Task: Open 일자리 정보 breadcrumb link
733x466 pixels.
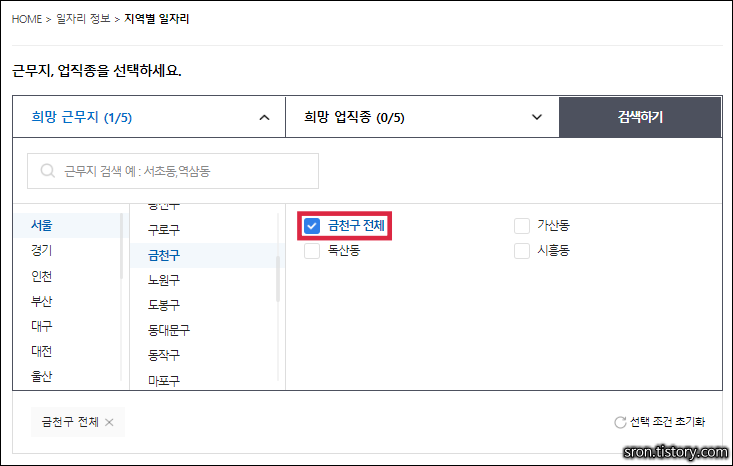Action: (83, 19)
